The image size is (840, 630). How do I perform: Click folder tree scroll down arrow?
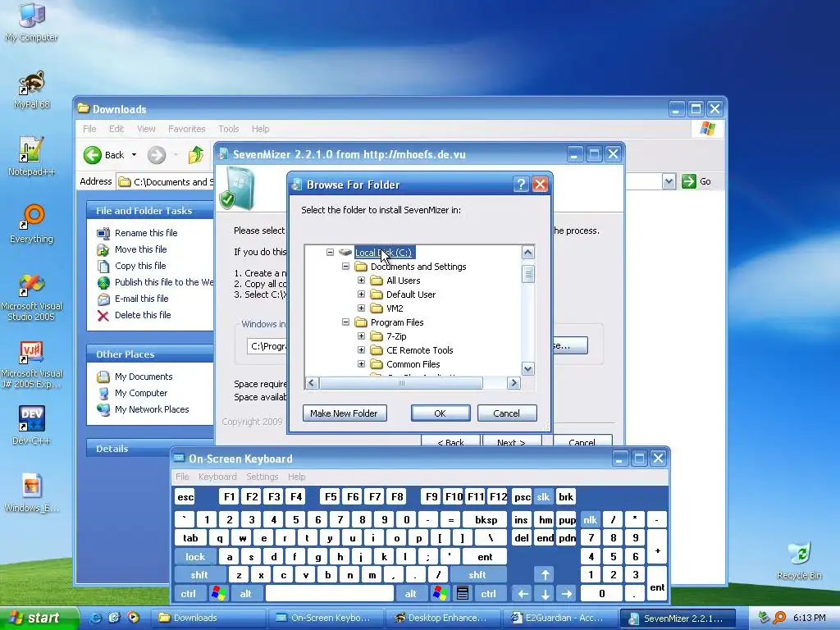click(x=527, y=369)
